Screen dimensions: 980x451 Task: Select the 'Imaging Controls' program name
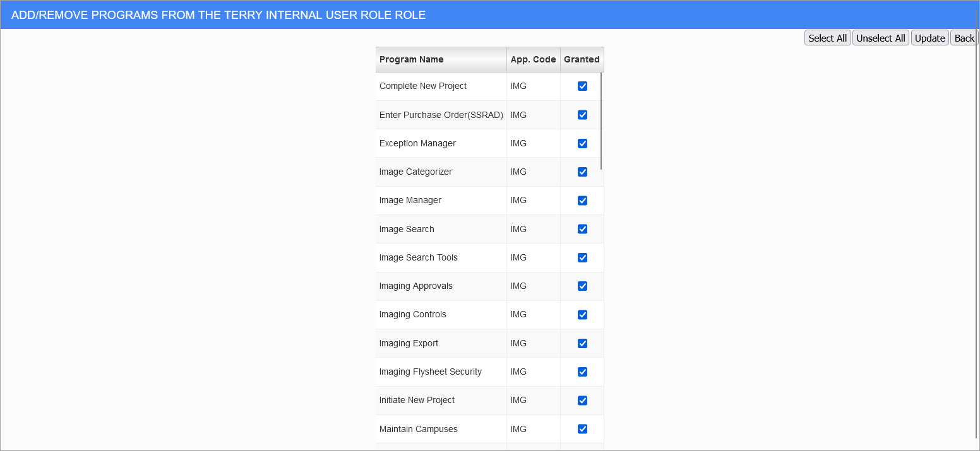tap(413, 314)
